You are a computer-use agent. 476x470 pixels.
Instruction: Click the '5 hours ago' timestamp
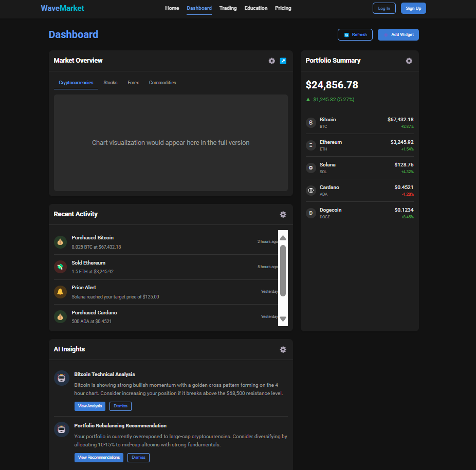(x=267, y=267)
